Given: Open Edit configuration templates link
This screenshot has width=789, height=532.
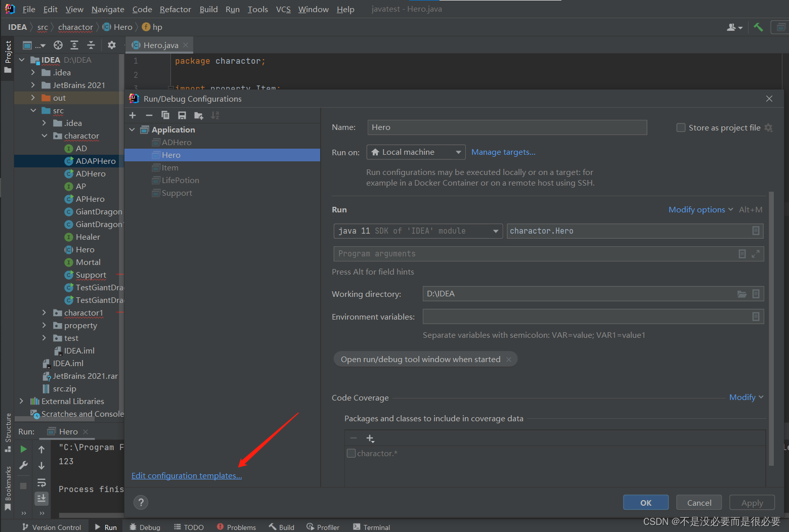Looking at the screenshot, I should 187,476.
